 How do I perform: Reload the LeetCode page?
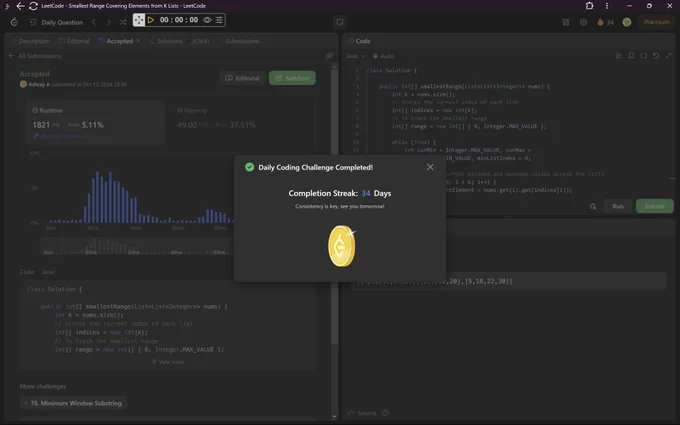pos(33,6)
